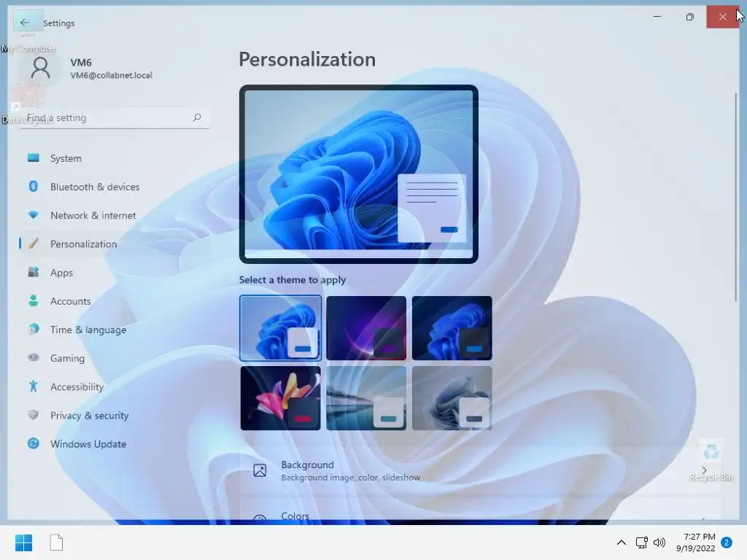
Task: Open the Background settings row
Action: (480, 470)
